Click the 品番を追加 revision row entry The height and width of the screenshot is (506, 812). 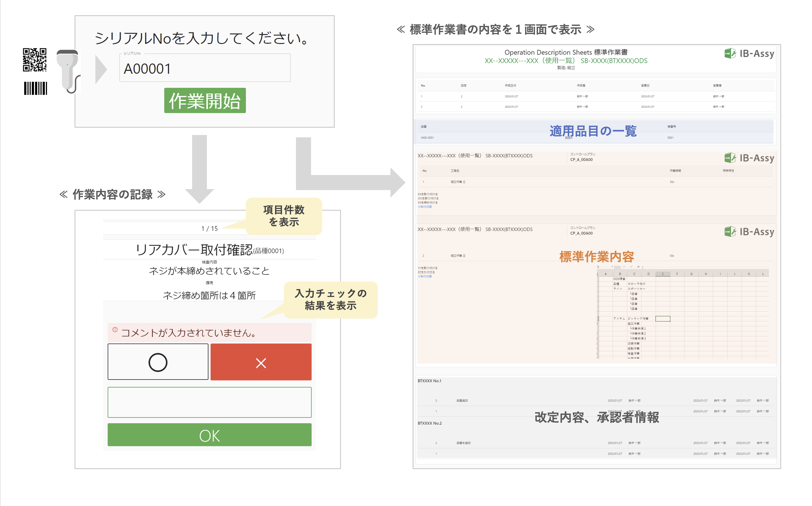[463, 443]
